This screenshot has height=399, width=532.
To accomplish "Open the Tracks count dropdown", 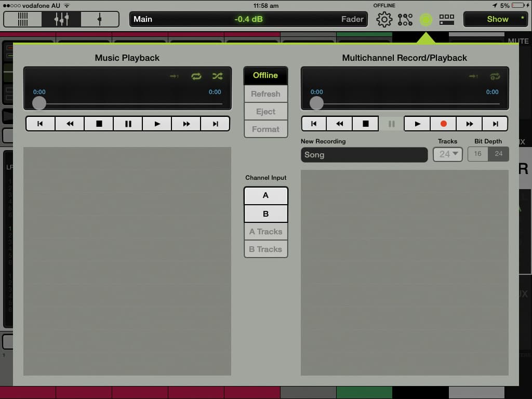I will point(448,154).
